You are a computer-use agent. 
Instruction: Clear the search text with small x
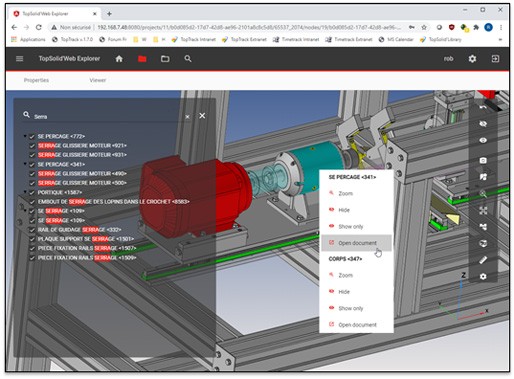pos(187,117)
